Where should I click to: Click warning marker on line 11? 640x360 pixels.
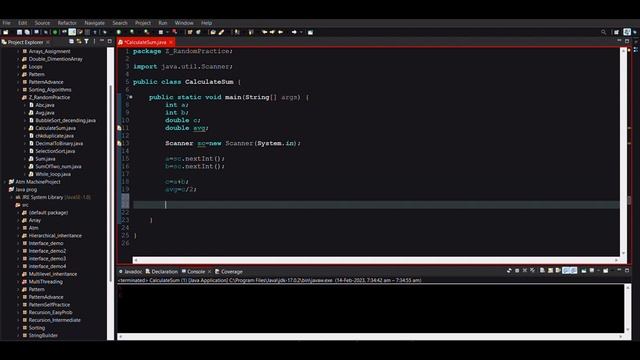pos(119,128)
